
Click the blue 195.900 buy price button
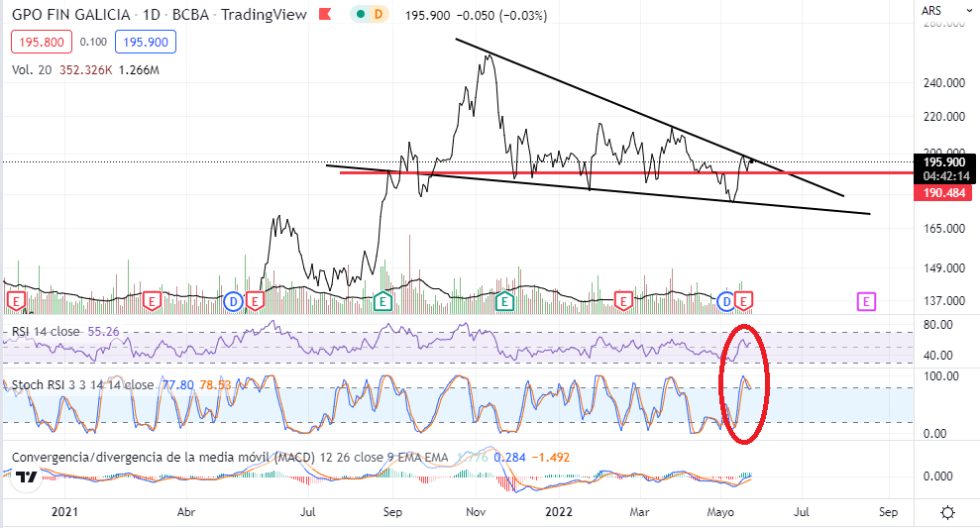click(x=146, y=42)
